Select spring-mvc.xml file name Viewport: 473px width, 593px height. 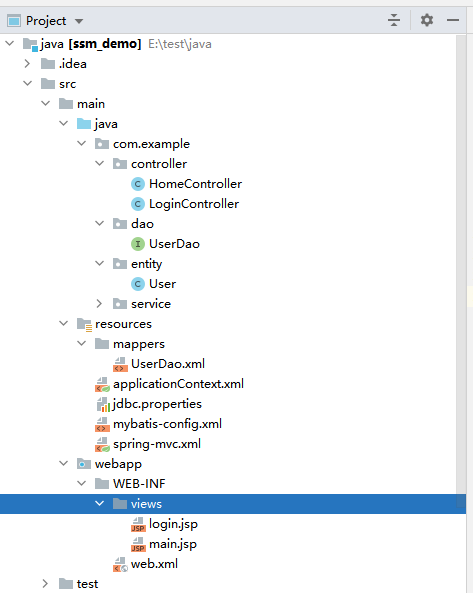(157, 444)
